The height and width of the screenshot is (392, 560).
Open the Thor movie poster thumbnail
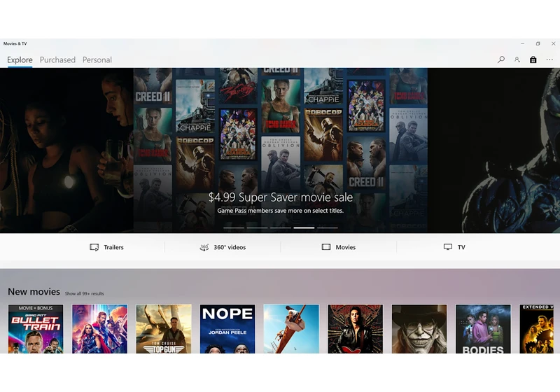pyautogui.click(x=99, y=329)
